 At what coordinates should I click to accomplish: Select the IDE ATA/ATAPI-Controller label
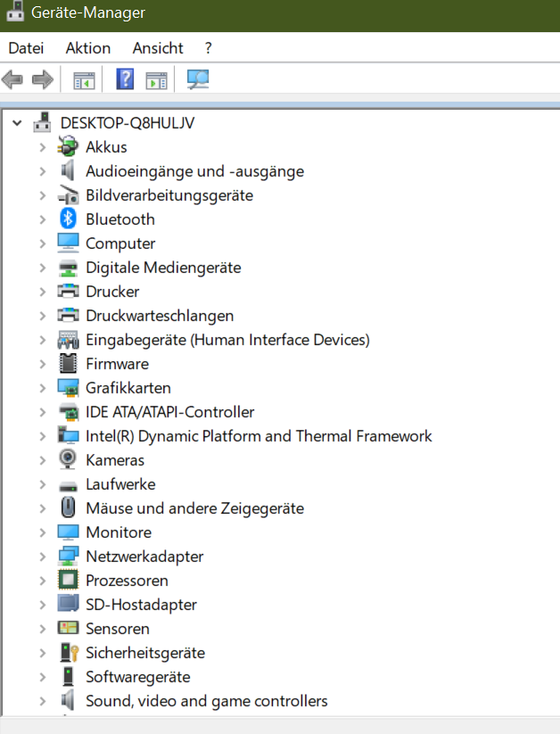(170, 412)
